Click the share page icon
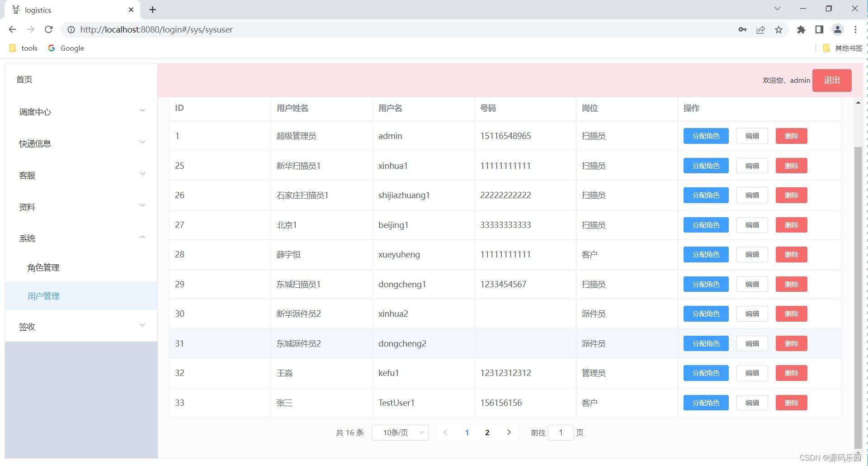 pos(760,29)
